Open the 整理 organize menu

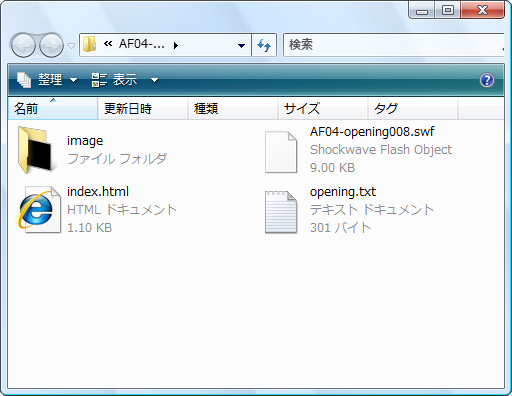coord(47,80)
